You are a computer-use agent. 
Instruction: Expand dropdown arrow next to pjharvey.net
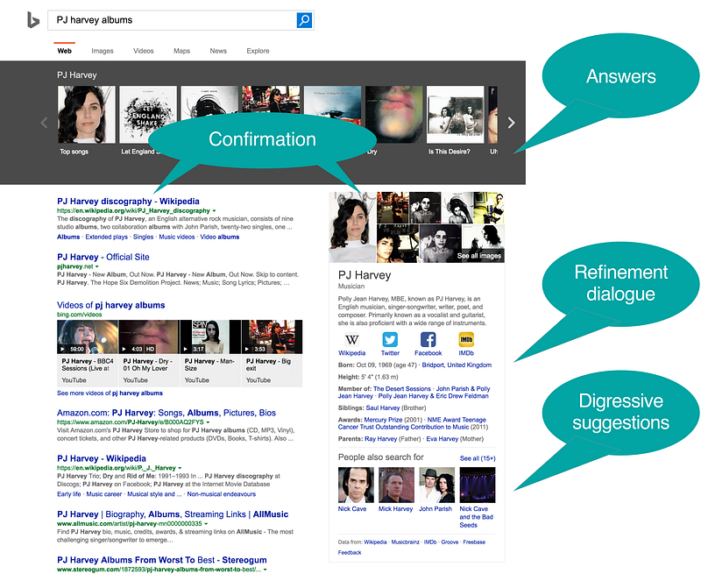click(x=97, y=266)
